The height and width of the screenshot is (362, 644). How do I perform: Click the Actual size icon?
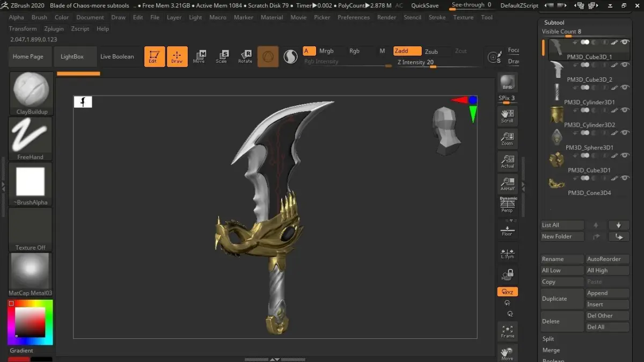507,161
